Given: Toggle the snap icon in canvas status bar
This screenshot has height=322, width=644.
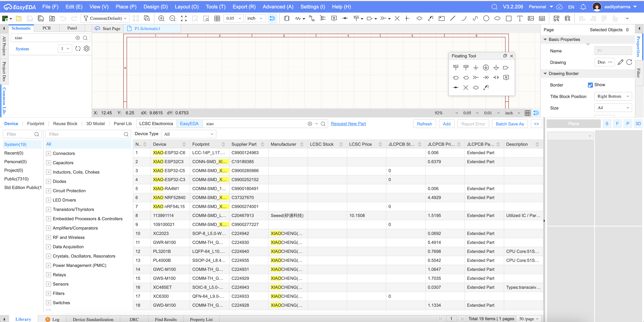Looking at the screenshot, I should pos(536,113).
